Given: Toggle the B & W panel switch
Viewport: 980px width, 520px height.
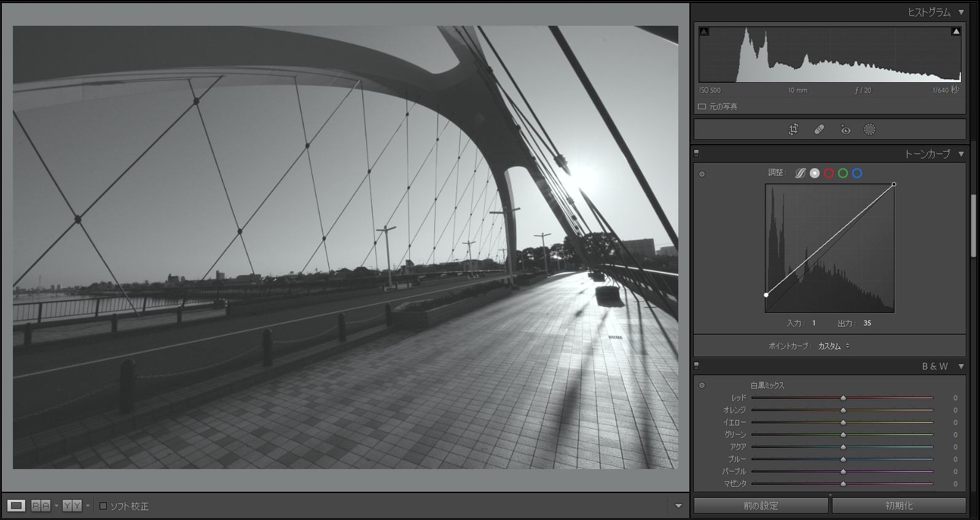Looking at the screenshot, I should (x=697, y=366).
